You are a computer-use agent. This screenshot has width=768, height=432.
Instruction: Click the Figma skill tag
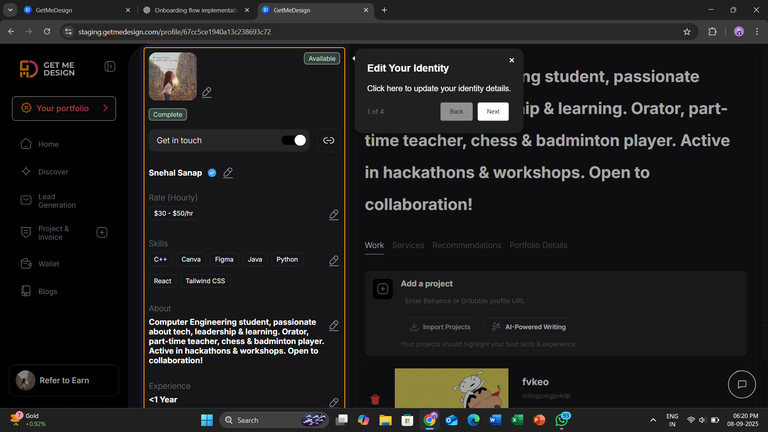point(224,260)
